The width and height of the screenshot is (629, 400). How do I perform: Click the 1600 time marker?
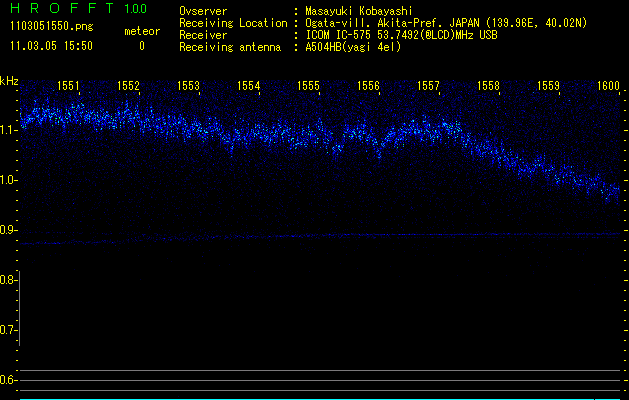coord(608,86)
